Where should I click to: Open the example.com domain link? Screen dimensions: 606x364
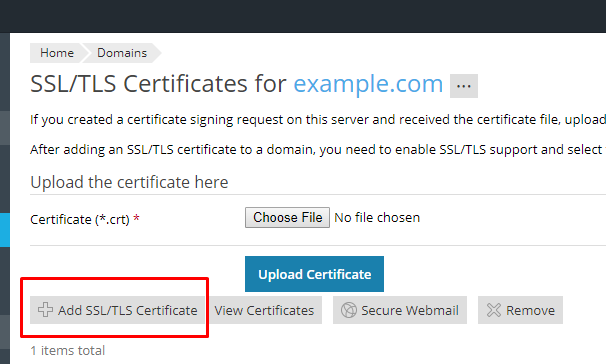coord(368,83)
